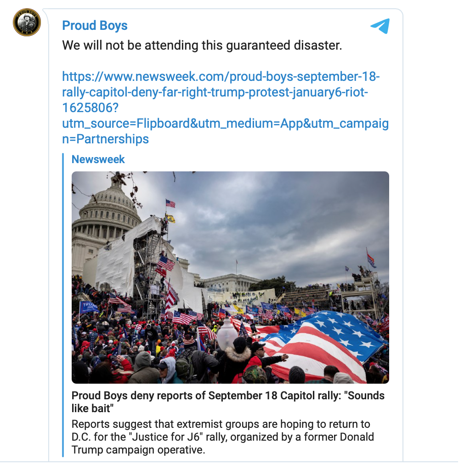This screenshot has width=476, height=465.
Task: Click the 'n=Partnerships' end of the URL
Action: [x=105, y=139]
